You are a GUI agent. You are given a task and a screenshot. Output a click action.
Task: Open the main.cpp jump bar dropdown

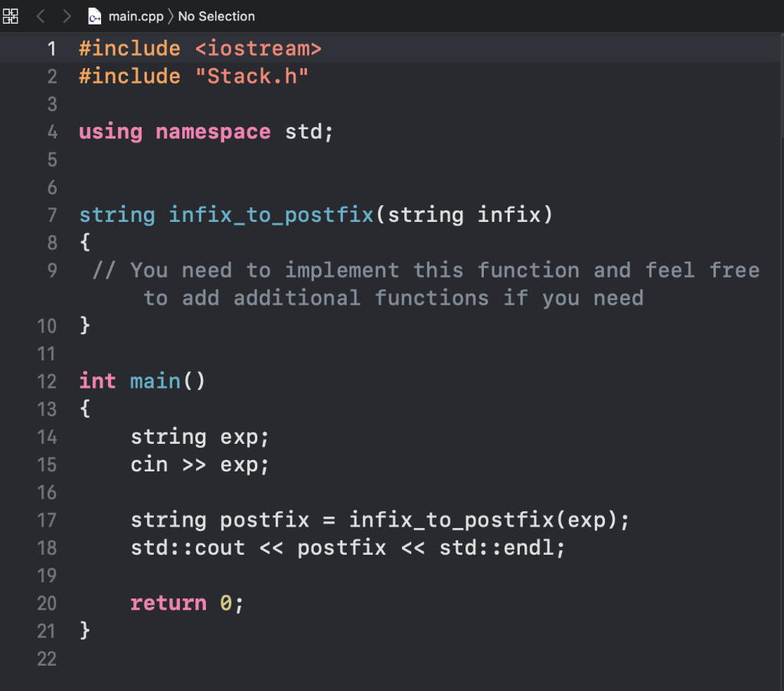point(136,15)
